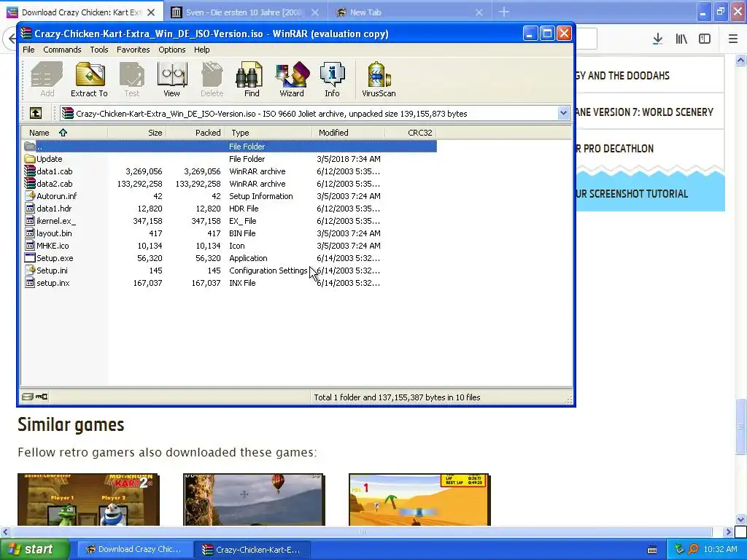Open Firefox hamburger menu

(x=733, y=39)
